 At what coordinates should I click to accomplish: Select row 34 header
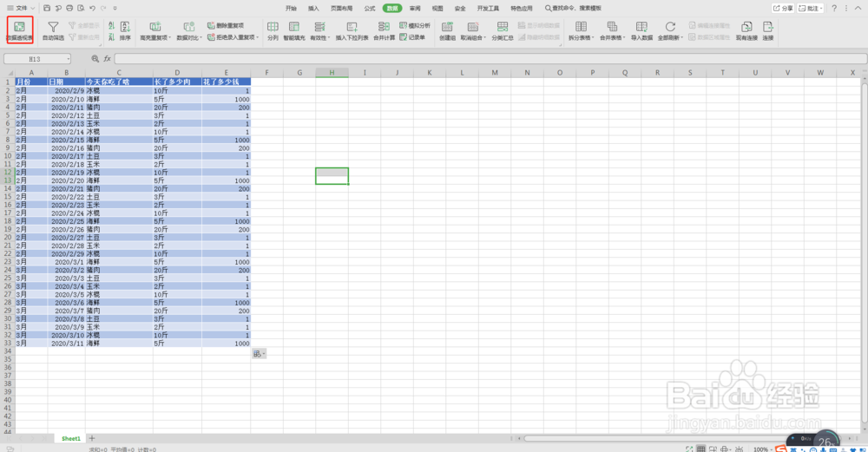coord(8,351)
